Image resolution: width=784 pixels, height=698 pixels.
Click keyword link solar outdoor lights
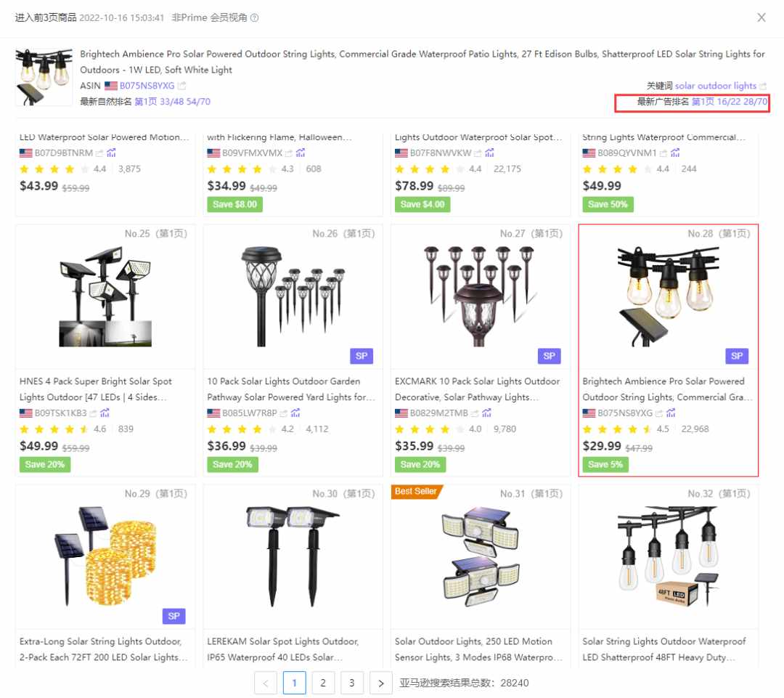(716, 86)
